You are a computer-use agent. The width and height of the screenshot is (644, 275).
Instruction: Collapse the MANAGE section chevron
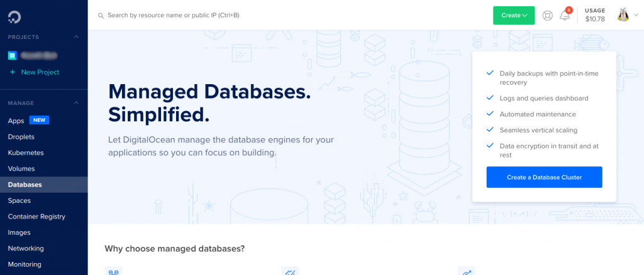tap(76, 103)
